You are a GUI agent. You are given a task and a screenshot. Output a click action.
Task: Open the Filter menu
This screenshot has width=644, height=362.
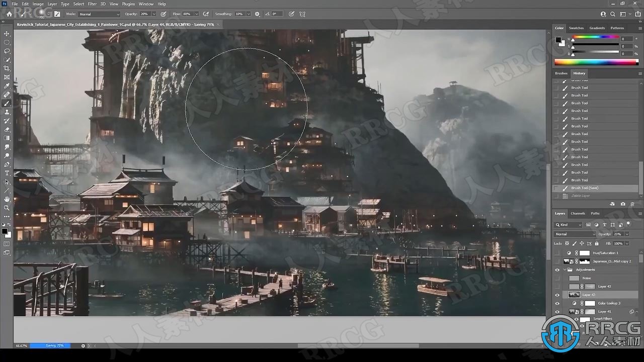coord(92,4)
